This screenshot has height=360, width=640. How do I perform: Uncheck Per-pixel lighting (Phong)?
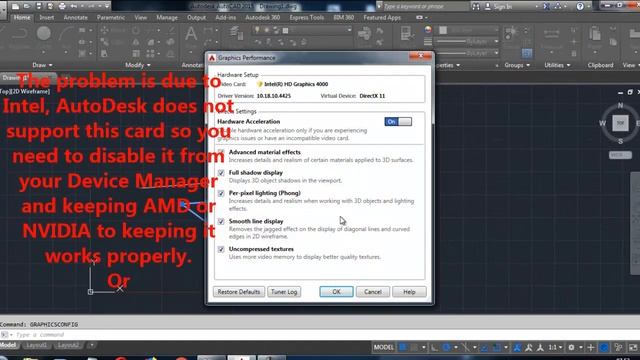point(221,193)
